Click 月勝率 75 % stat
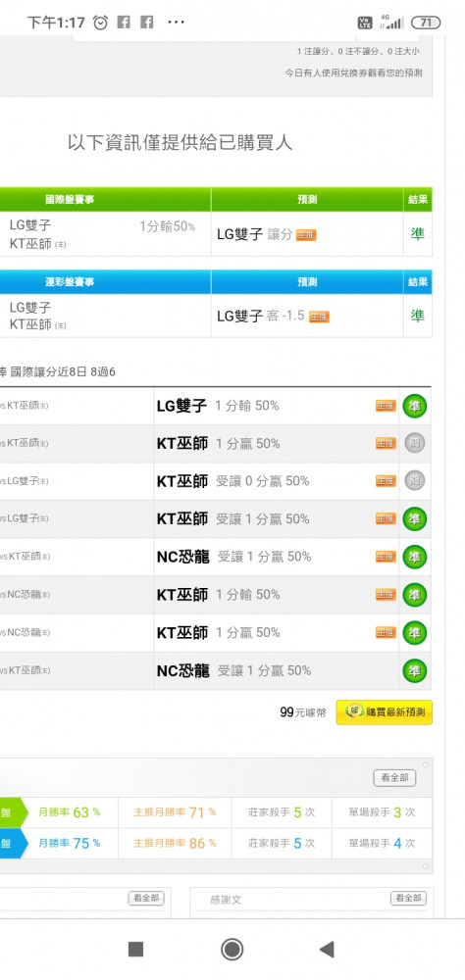 coord(69,843)
